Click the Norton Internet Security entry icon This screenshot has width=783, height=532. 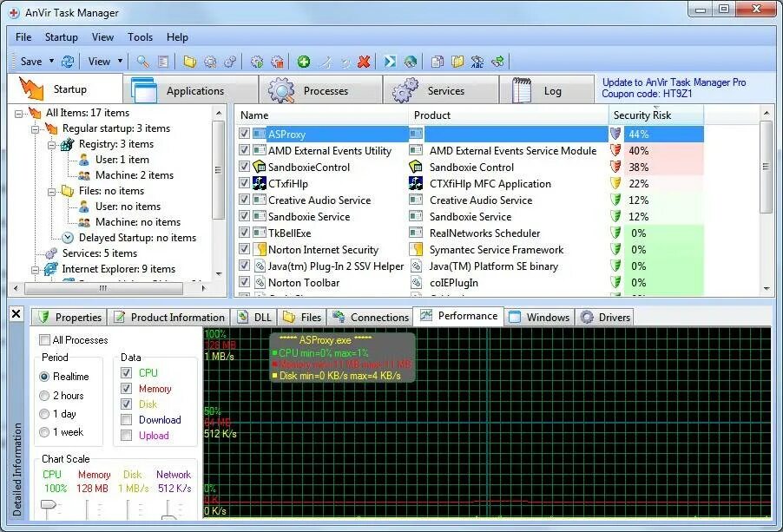[260, 249]
